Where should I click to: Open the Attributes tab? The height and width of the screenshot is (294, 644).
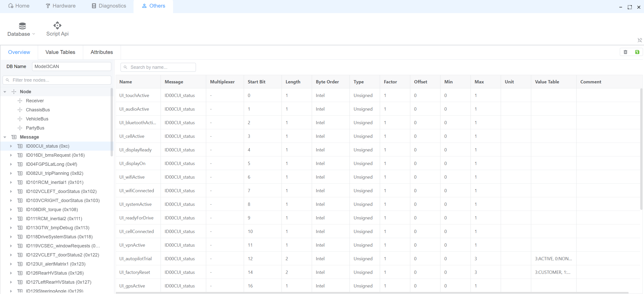point(102,52)
